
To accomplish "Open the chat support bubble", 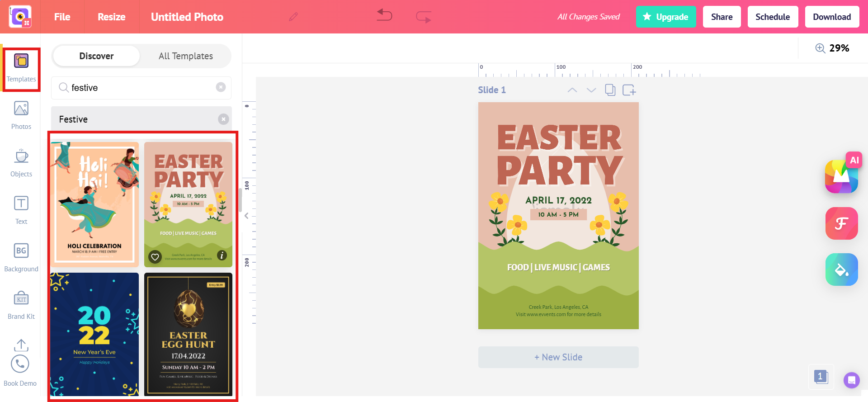I will [852, 380].
